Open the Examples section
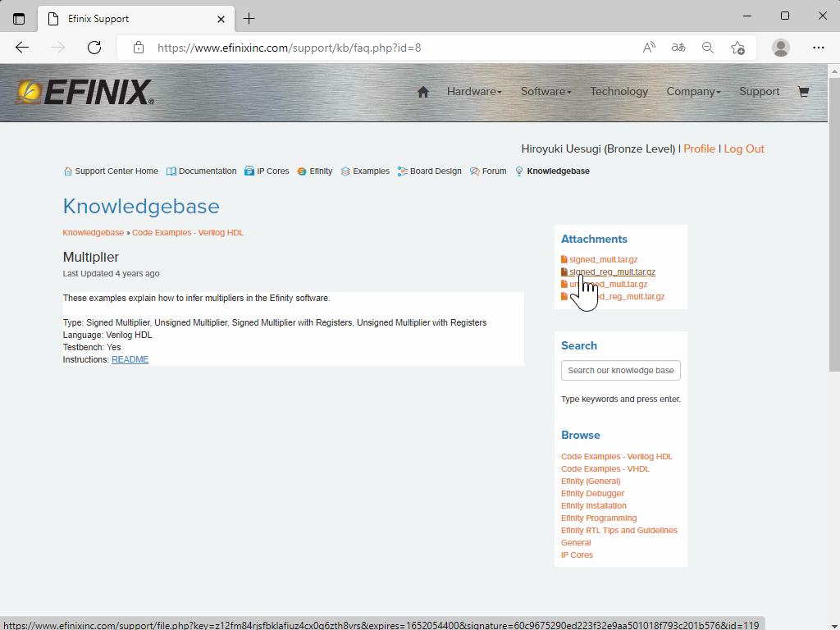Screen dimensions: 840x630 pos(365,171)
